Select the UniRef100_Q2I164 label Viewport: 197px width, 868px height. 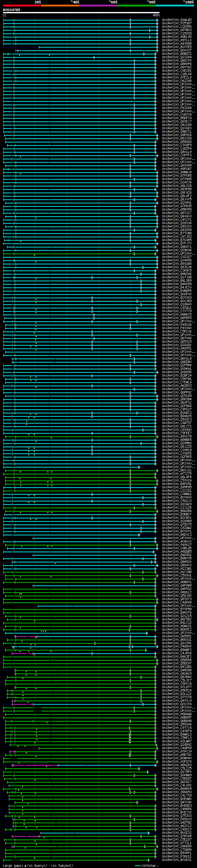tap(177, 57)
